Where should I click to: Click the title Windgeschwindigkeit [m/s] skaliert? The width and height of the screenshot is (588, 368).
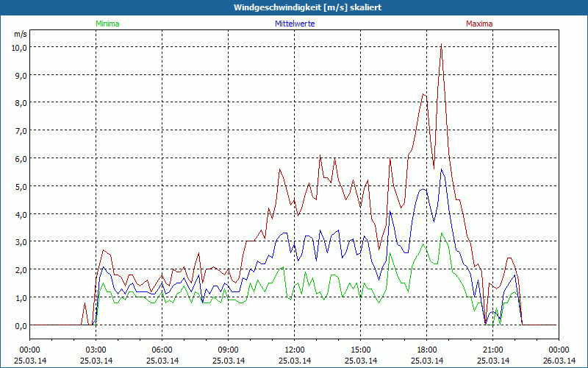pyautogui.click(x=307, y=7)
